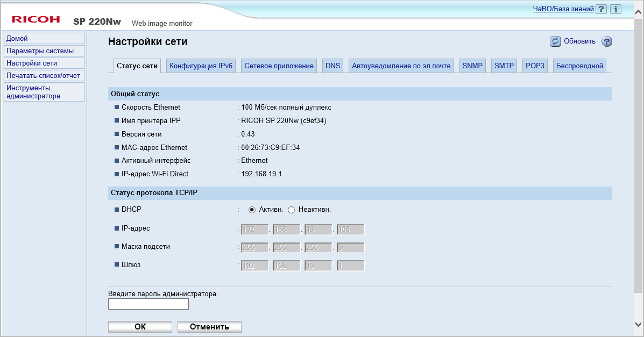Open Печатать список/отчет in the sidebar
This screenshot has height=337, width=644.
(x=44, y=76)
